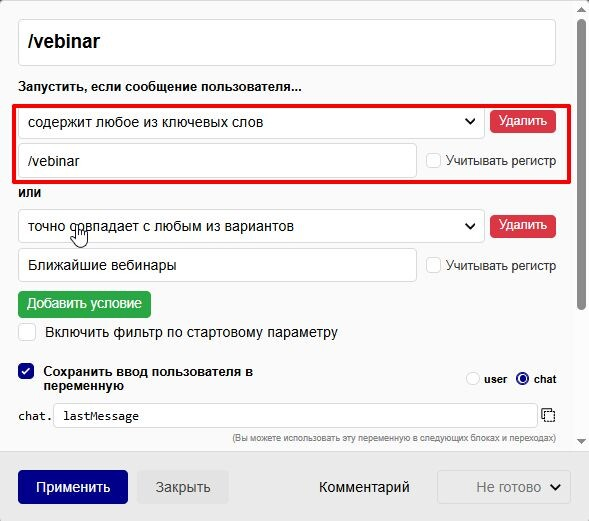
Task: Delete the first keyword condition
Action: pos(523,121)
